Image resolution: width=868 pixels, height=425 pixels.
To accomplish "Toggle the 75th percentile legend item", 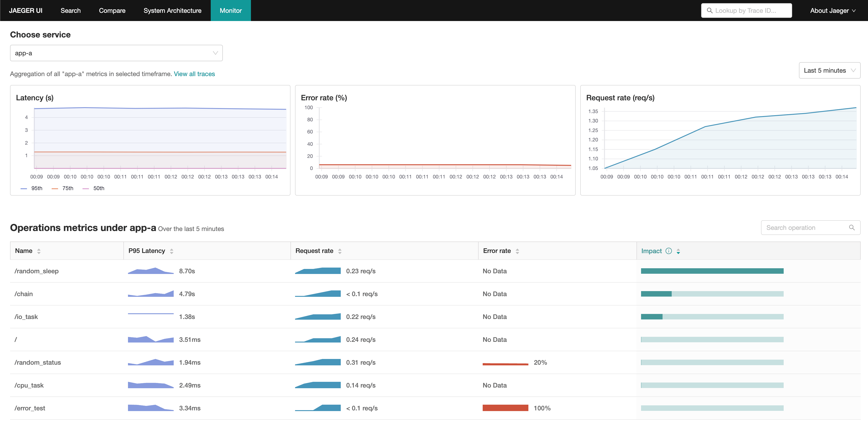I will click(x=63, y=188).
